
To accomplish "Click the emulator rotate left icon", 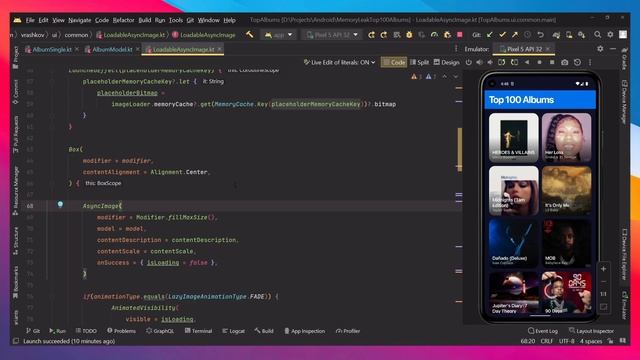I will click(502, 62).
